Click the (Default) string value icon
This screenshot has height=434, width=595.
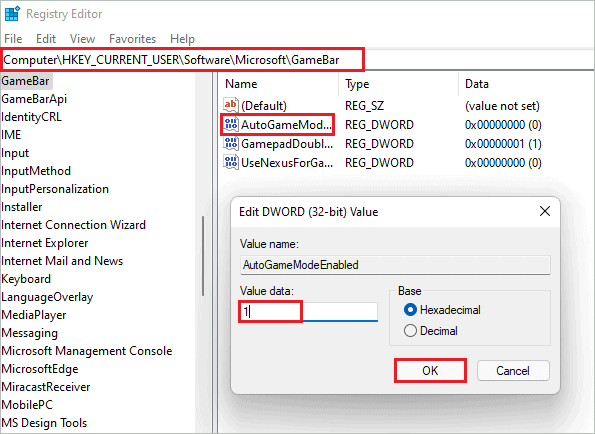tap(231, 105)
